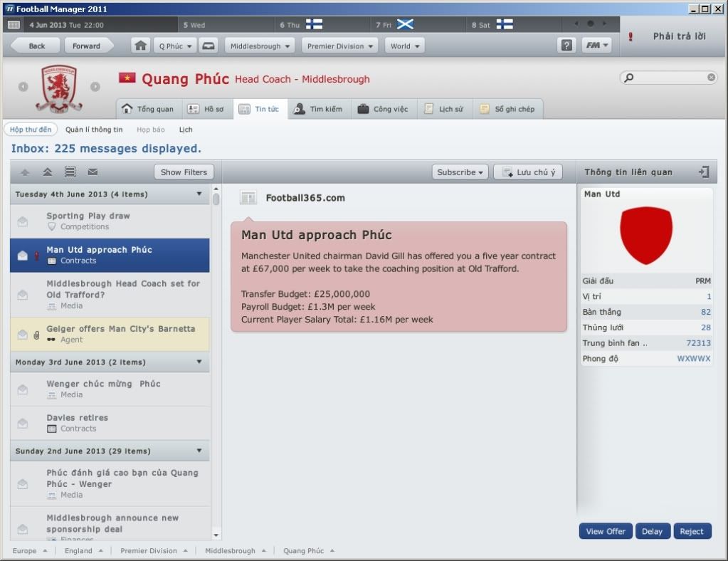The height and width of the screenshot is (561, 728).
Task: Click envelope icon of Davies retires message
Action: 22,424
